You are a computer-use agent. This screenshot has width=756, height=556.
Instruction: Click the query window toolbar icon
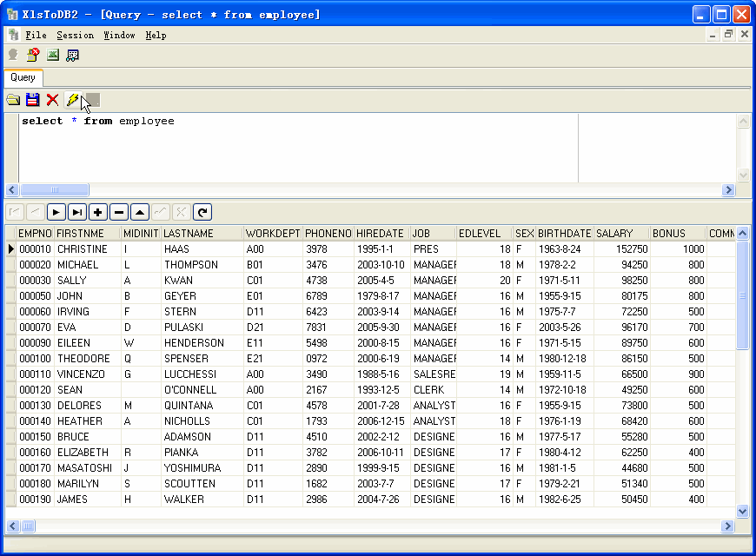tap(72, 55)
